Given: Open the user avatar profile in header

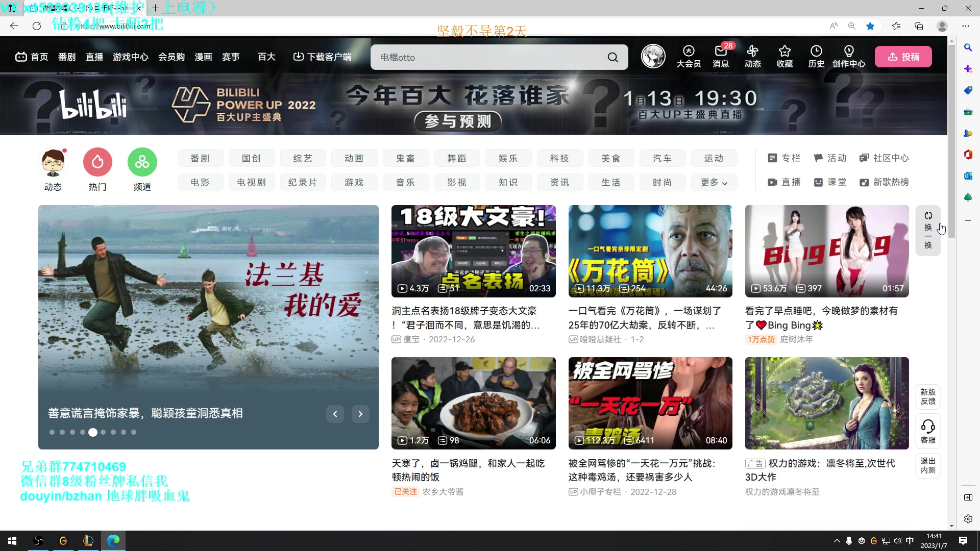Looking at the screenshot, I should tap(653, 57).
